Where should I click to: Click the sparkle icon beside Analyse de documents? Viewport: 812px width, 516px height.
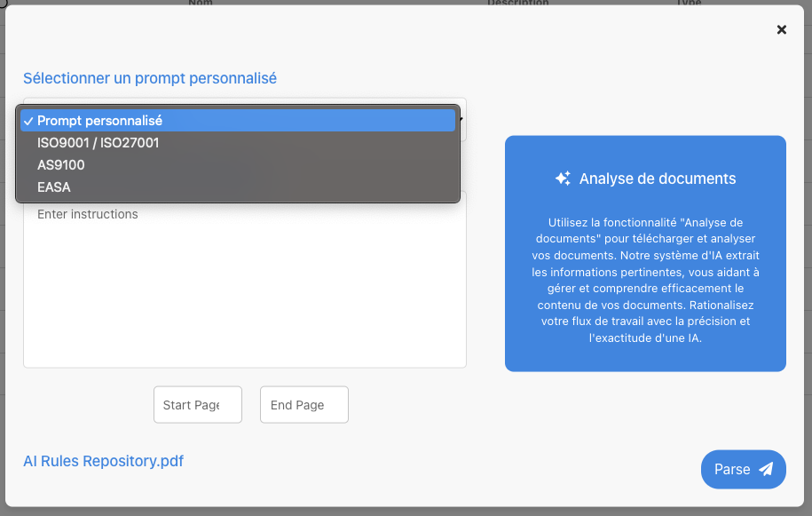tap(563, 179)
